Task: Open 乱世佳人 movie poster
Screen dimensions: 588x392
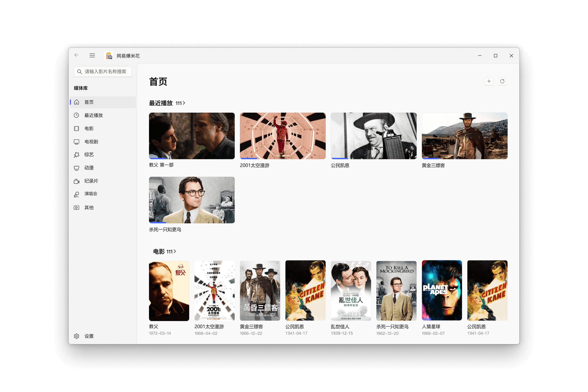Action: click(351, 291)
